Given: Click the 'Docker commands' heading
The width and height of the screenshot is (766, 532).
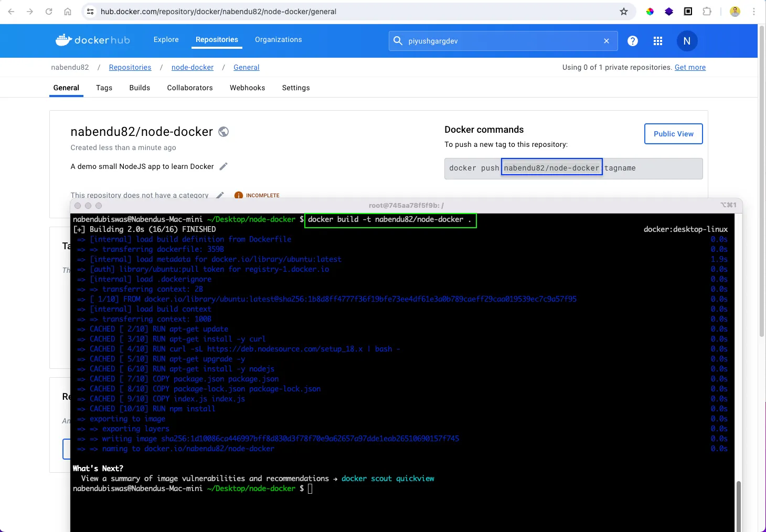Looking at the screenshot, I should [x=484, y=130].
